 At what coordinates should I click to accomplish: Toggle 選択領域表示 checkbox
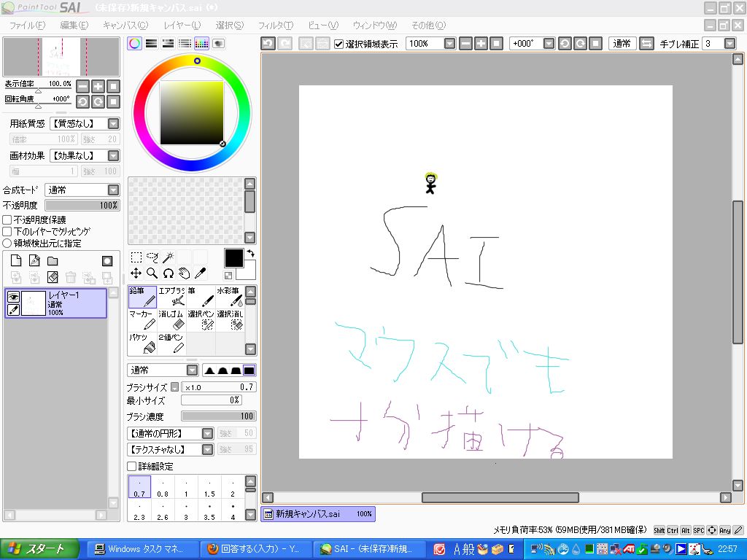coord(338,44)
